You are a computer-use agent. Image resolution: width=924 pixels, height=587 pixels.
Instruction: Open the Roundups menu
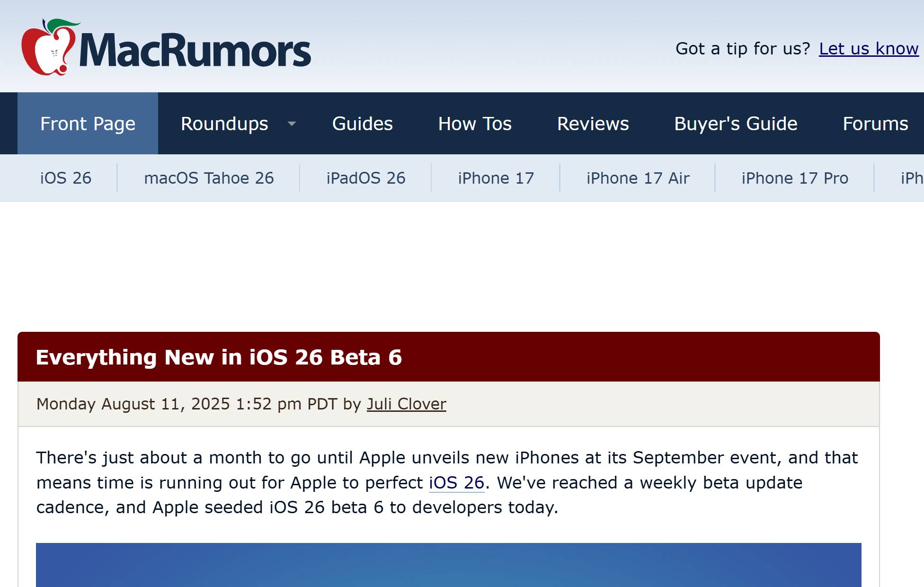224,124
